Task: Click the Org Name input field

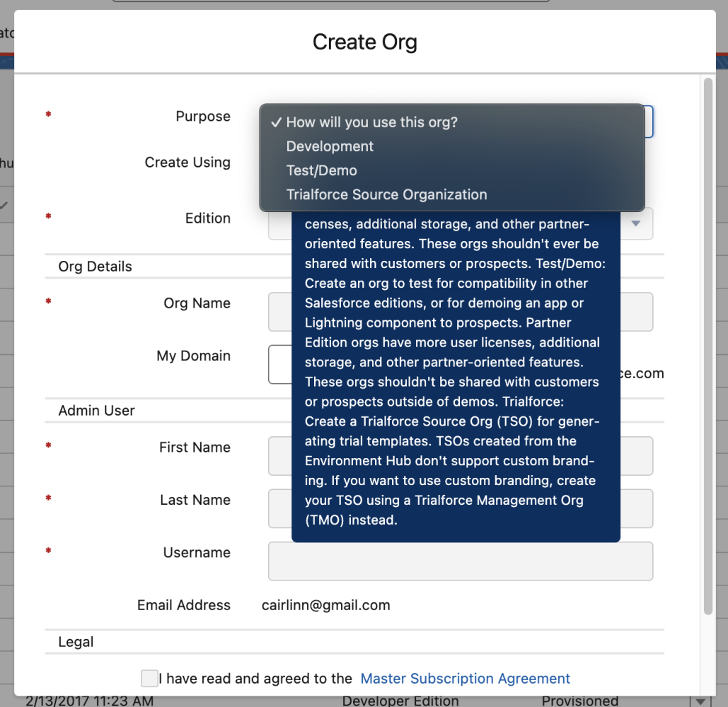Action: click(x=460, y=312)
